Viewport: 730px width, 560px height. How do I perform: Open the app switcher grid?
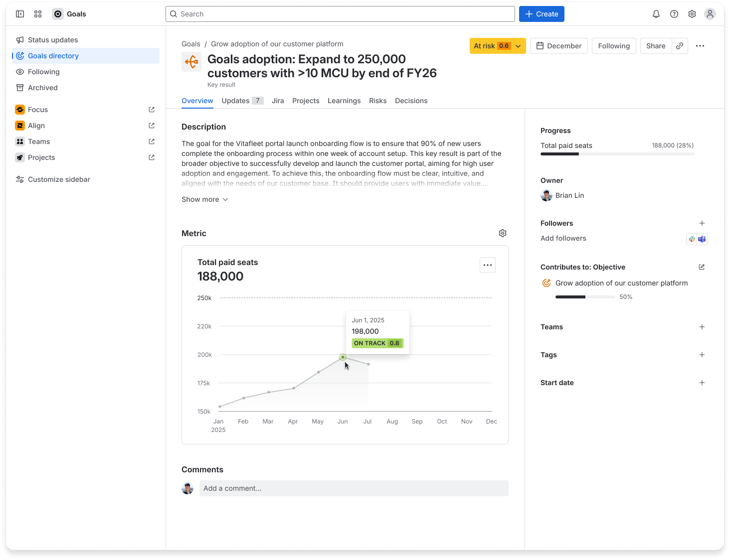pyautogui.click(x=38, y=14)
